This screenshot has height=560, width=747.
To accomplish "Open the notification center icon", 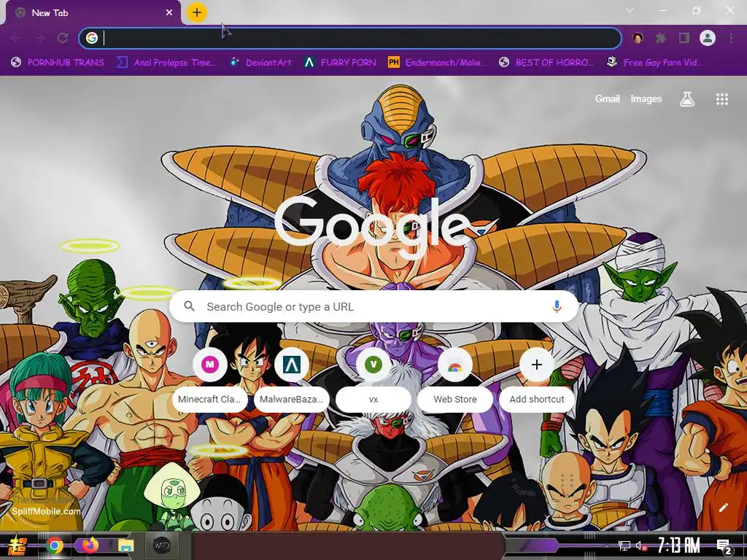I will tap(724, 546).
